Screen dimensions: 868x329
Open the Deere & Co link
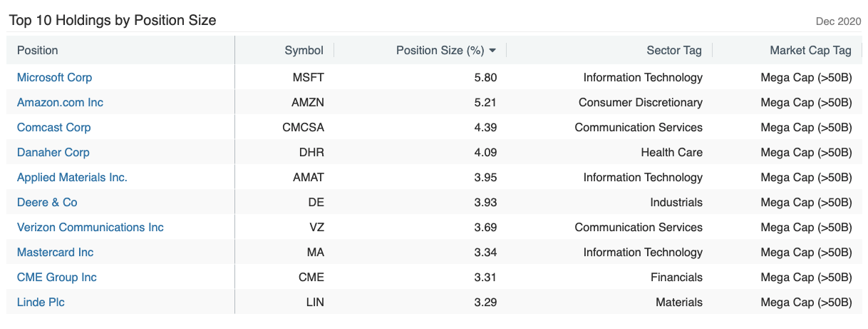[x=47, y=202]
